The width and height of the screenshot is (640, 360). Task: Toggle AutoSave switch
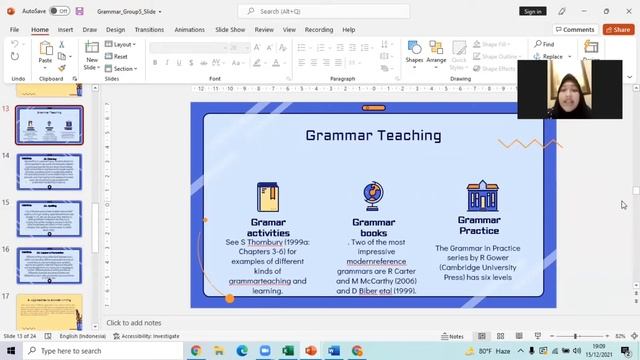tap(60, 11)
